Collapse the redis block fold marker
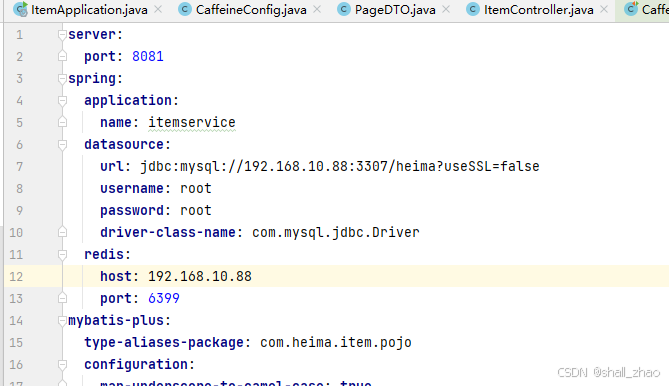Image resolution: width=669 pixels, height=386 pixels. (x=62, y=255)
